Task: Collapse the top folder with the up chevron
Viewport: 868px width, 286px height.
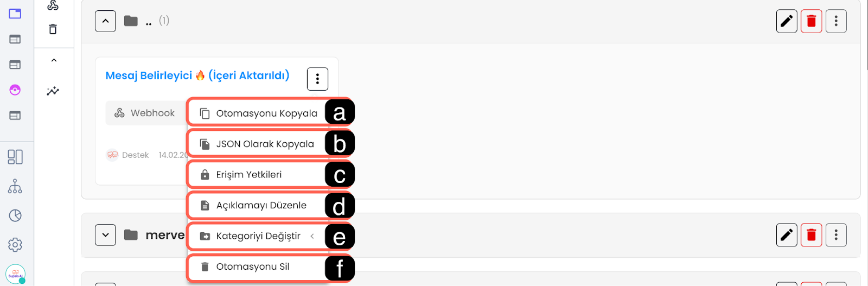Action: (x=105, y=21)
